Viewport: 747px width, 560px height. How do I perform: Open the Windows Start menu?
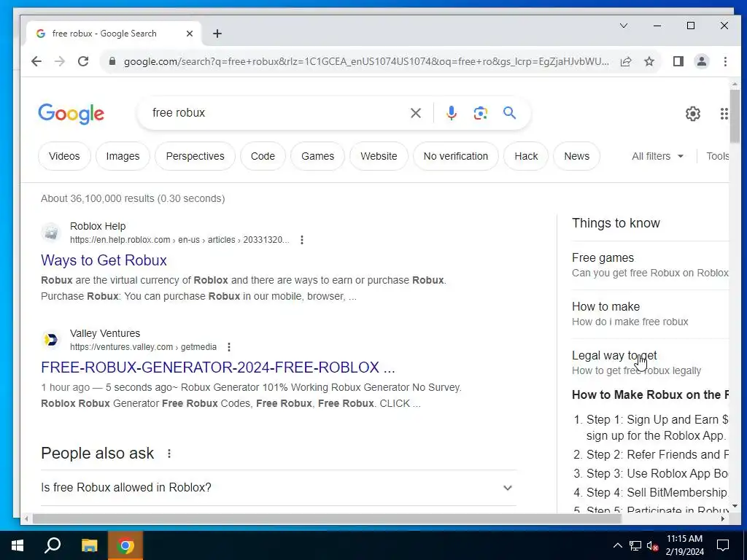(x=18, y=545)
